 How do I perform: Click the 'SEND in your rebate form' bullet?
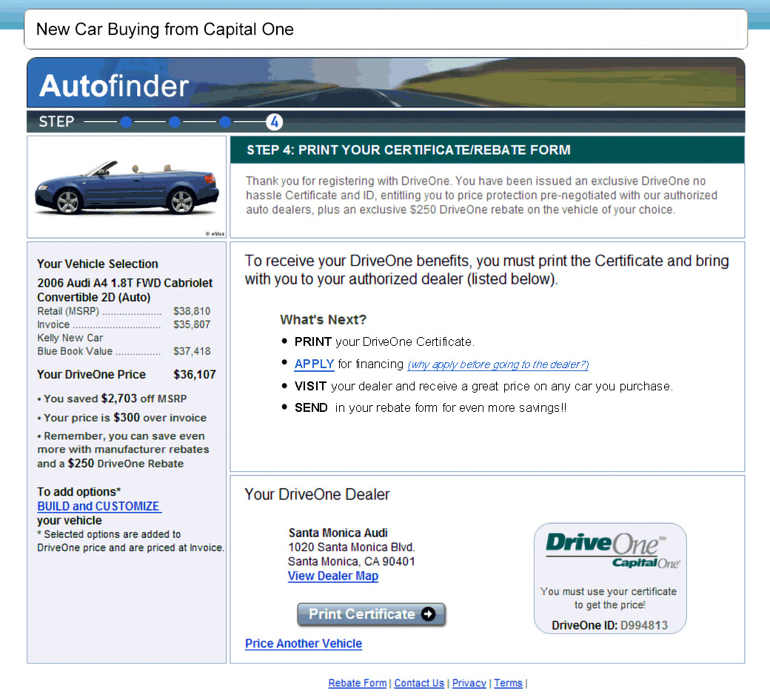click(431, 407)
